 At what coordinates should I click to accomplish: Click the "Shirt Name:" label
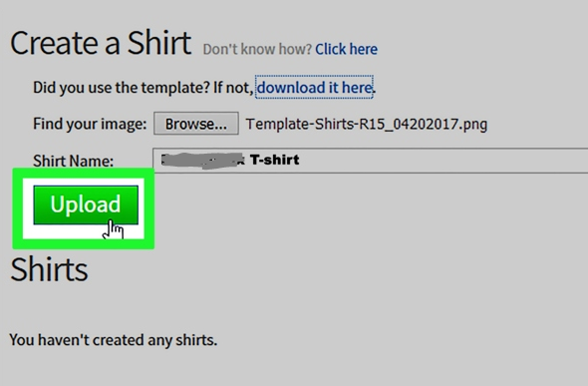click(73, 161)
